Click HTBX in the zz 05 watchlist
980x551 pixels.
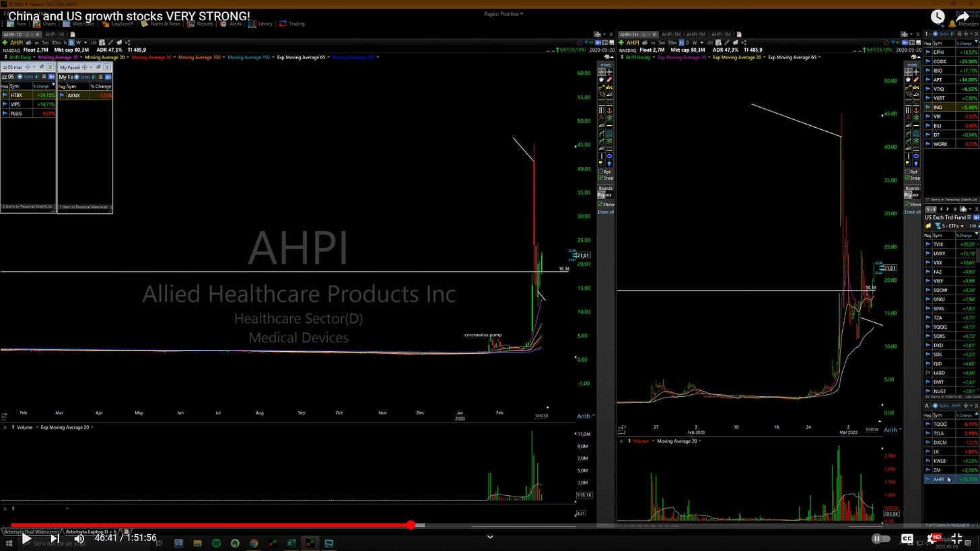pyautogui.click(x=16, y=96)
